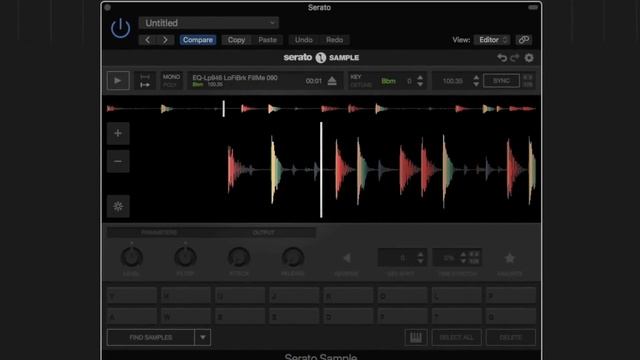Click the Serato undo arrow icon
640x360 pixels.
pos(502,58)
